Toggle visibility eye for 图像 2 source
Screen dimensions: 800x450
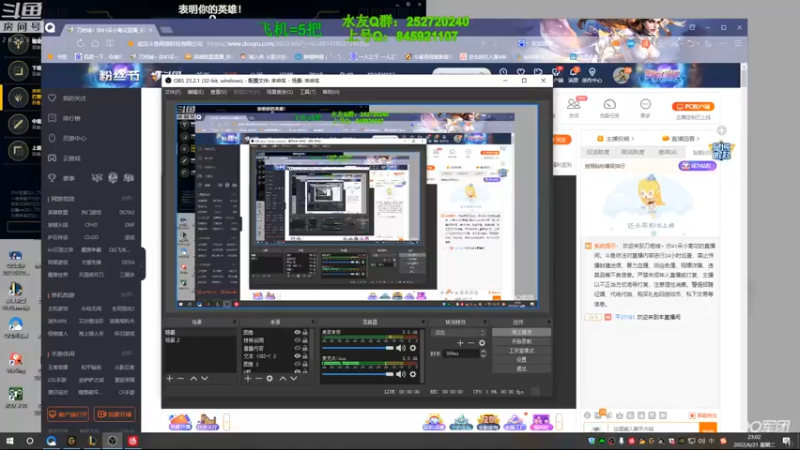point(297,364)
